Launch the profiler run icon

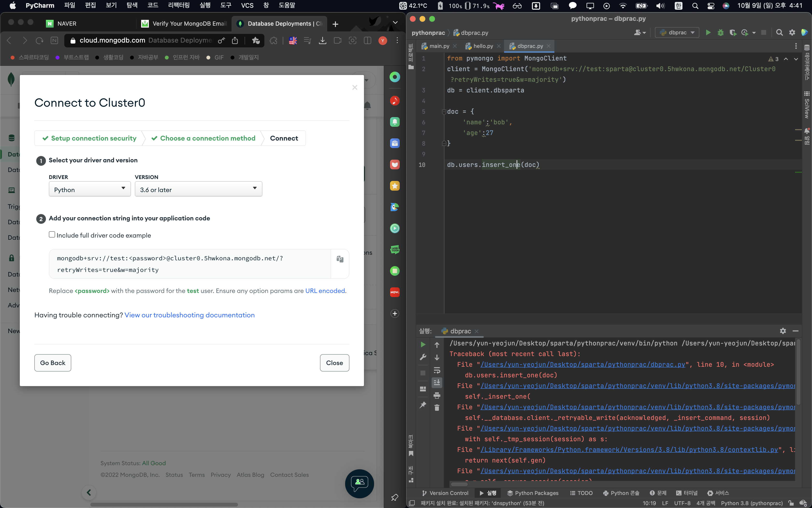pos(745,33)
